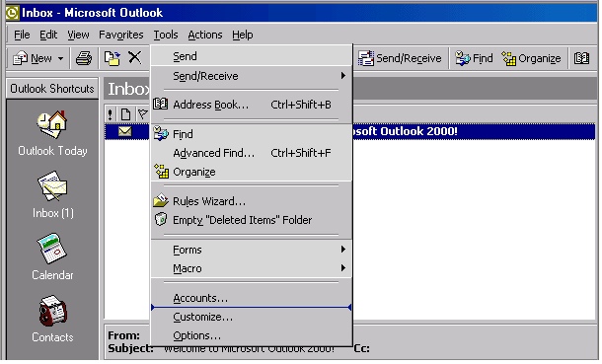602x364 pixels.
Task: Click the Empty Deleted Items recycle icon
Action: [161, 219]
